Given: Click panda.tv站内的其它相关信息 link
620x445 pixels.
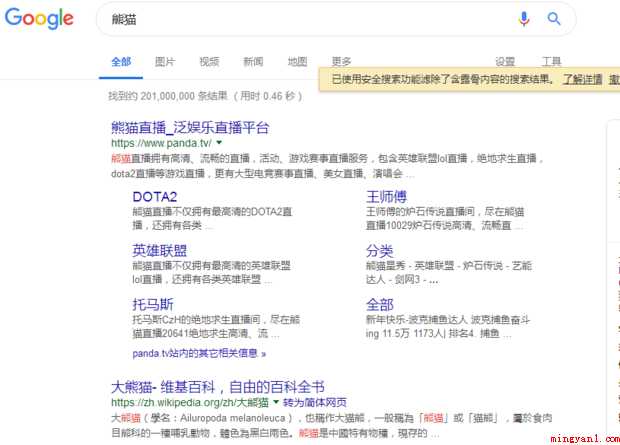Looking at the screenshot, I should 199,353.
